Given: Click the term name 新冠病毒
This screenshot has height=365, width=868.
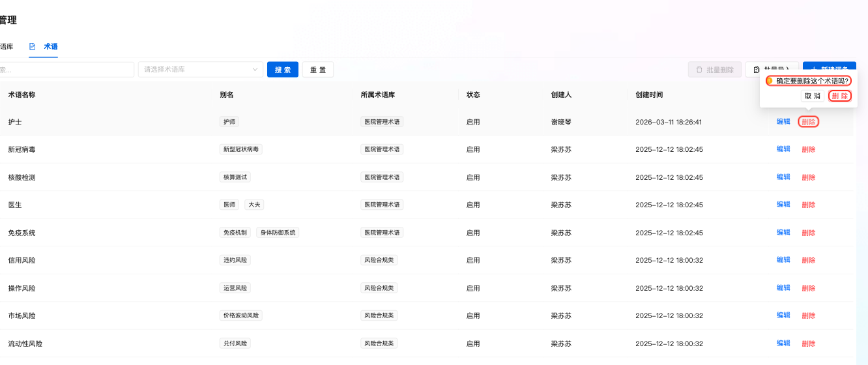Looking at the screenshot, I should pos(22,149).
